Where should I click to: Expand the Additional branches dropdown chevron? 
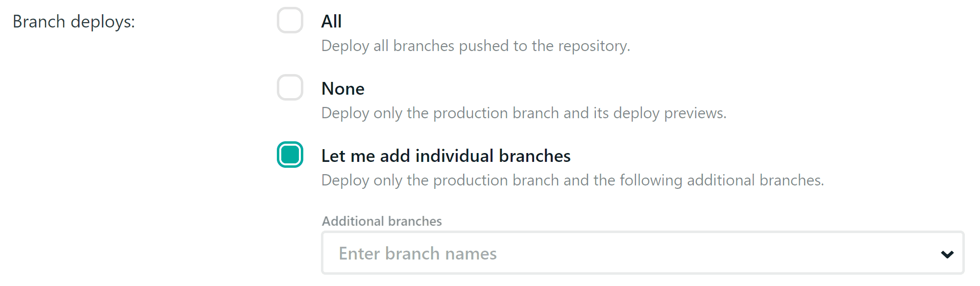tap(947, 254)
